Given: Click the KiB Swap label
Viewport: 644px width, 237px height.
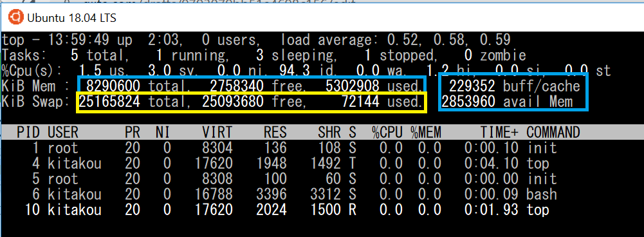Looking at the screenshot, I should pos(36,101).
